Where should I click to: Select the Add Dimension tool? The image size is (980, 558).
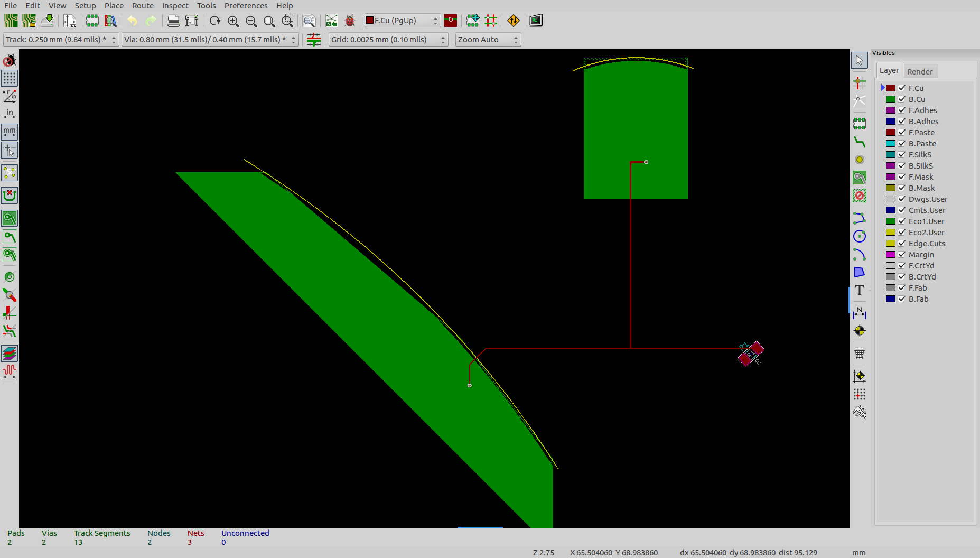(859, 312)
